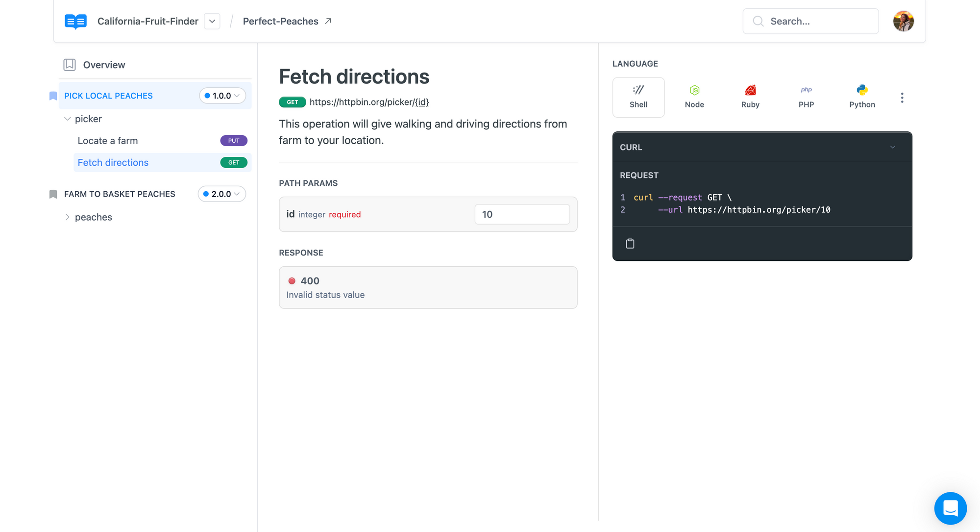Screen dimensions: 980x532
Task: Click the more languages ellipsis button
Action: [902, 98]
